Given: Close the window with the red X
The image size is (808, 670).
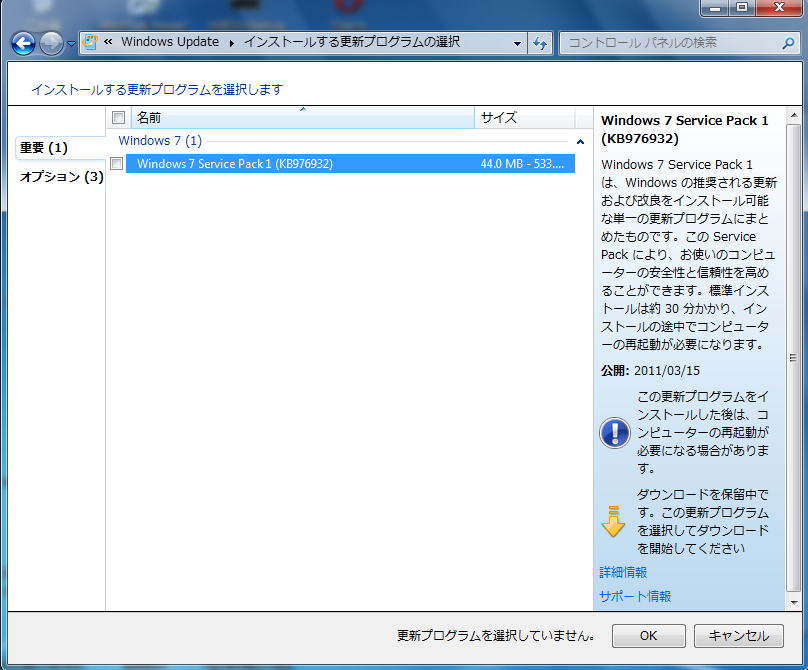Looking at the screenshot, I should point(779,8).
